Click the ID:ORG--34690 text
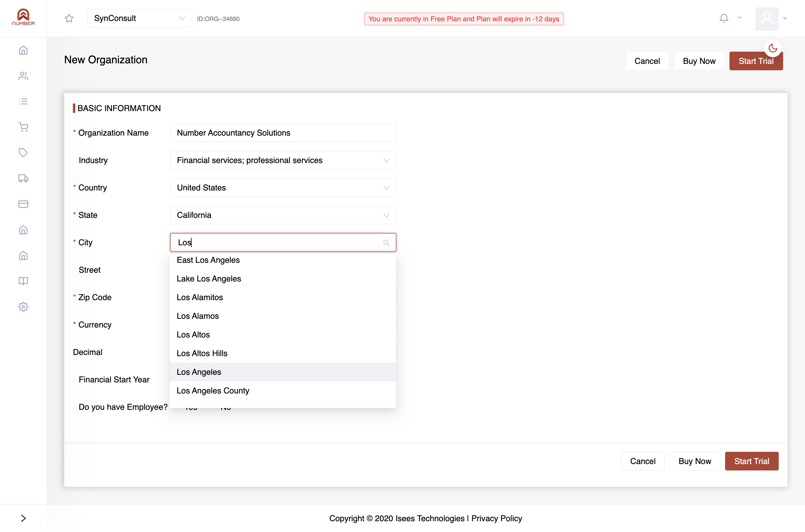Viewport: 805px width, 532px height. click(x=218, y=19)
